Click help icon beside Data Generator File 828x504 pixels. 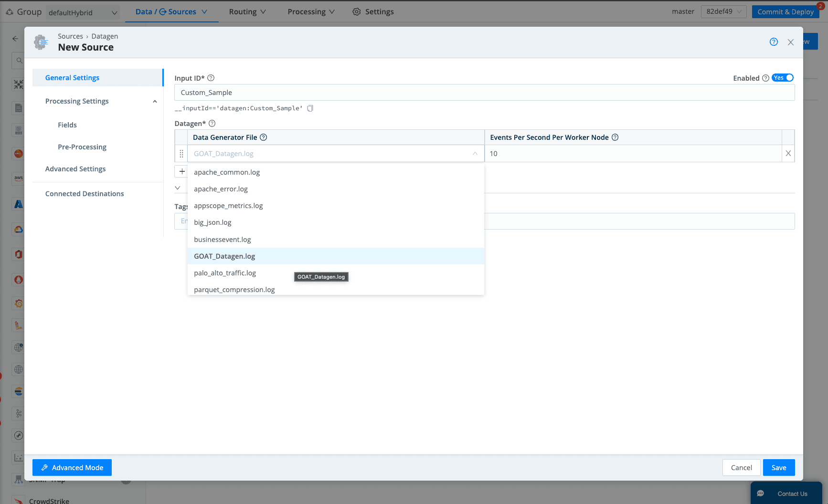click(263, 137)
